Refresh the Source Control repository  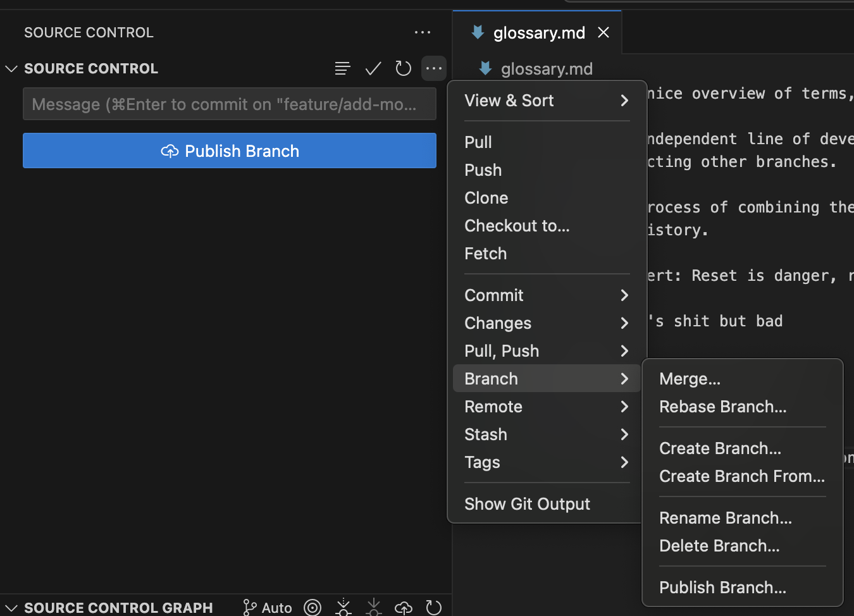pyautogui.click(x=403, y=68)
